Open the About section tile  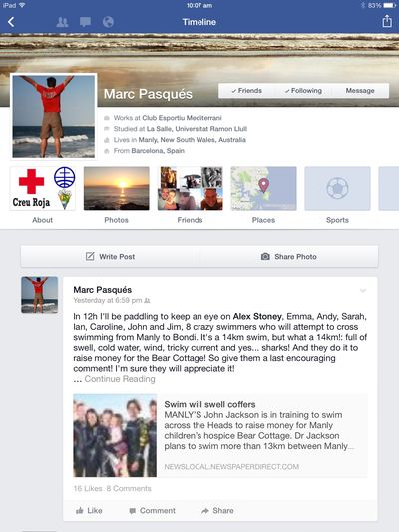click(42, 195)
